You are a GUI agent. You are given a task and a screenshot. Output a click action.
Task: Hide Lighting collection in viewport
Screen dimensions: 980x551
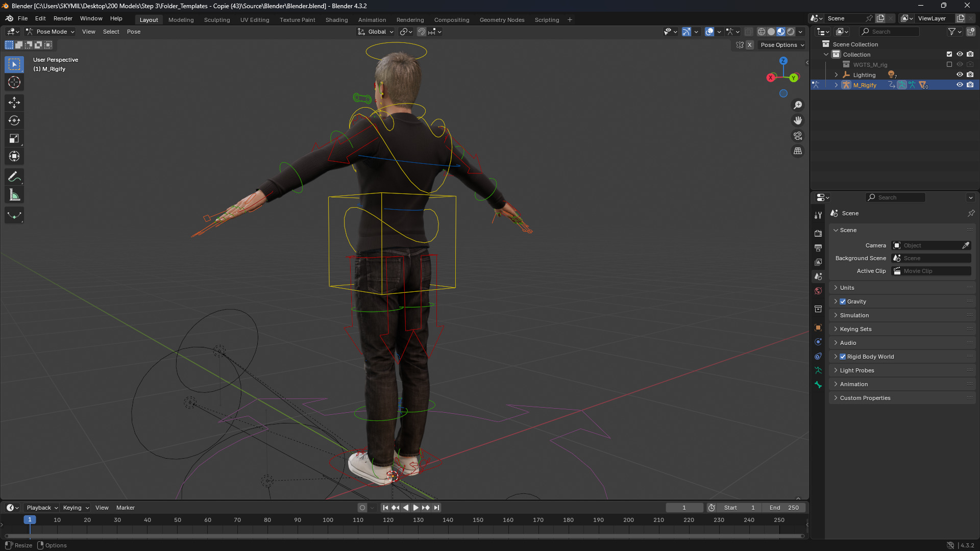pyautogui.click(x=960, y=74)
